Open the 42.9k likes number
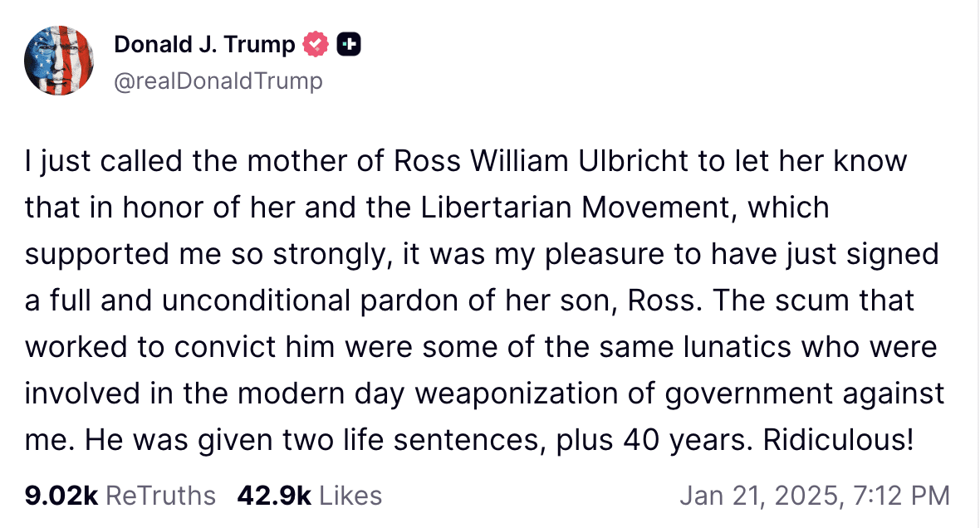This screenshot has height=528, width=980. (x=274, y=496)
